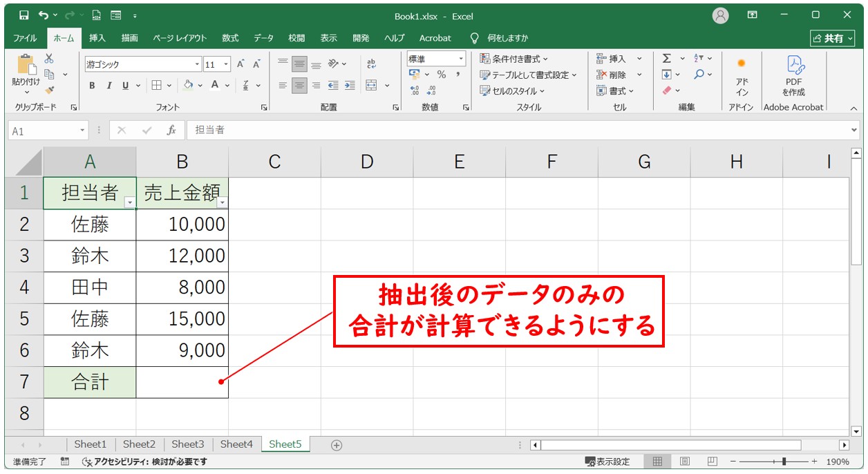Click the AutoSum sigma icon
The image size is (868, 474).
[x=667, y=59]
